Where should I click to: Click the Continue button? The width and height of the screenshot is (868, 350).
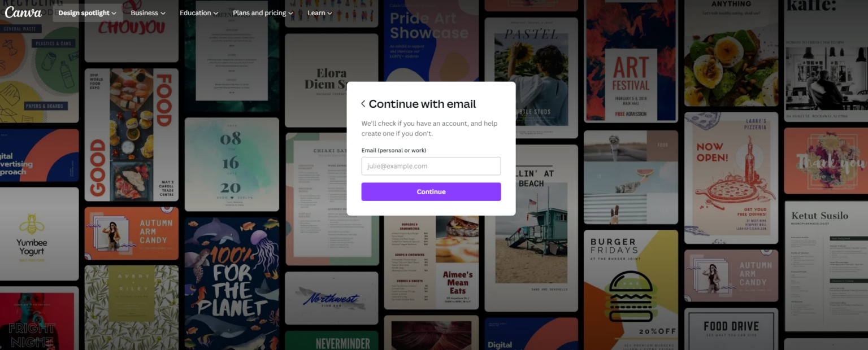431,191
